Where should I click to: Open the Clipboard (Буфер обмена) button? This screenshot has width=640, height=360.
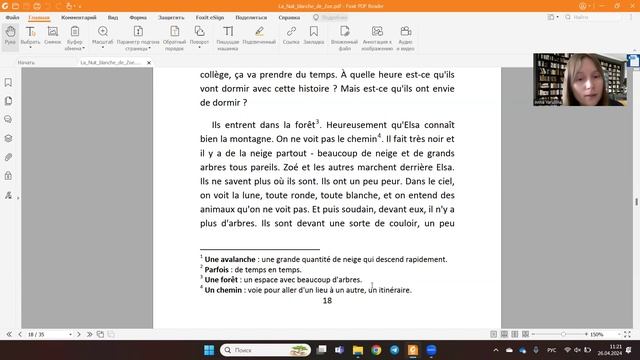[75, 33]
